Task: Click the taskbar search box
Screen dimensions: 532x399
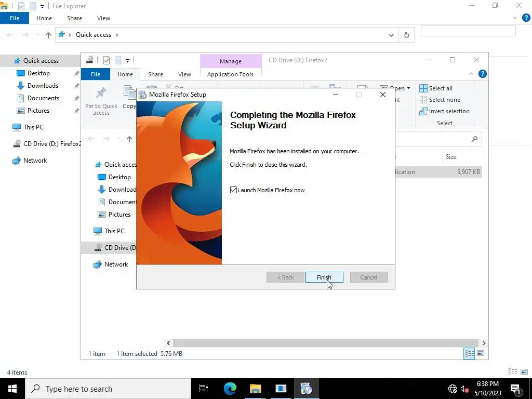Action: [x=108, y=389]
